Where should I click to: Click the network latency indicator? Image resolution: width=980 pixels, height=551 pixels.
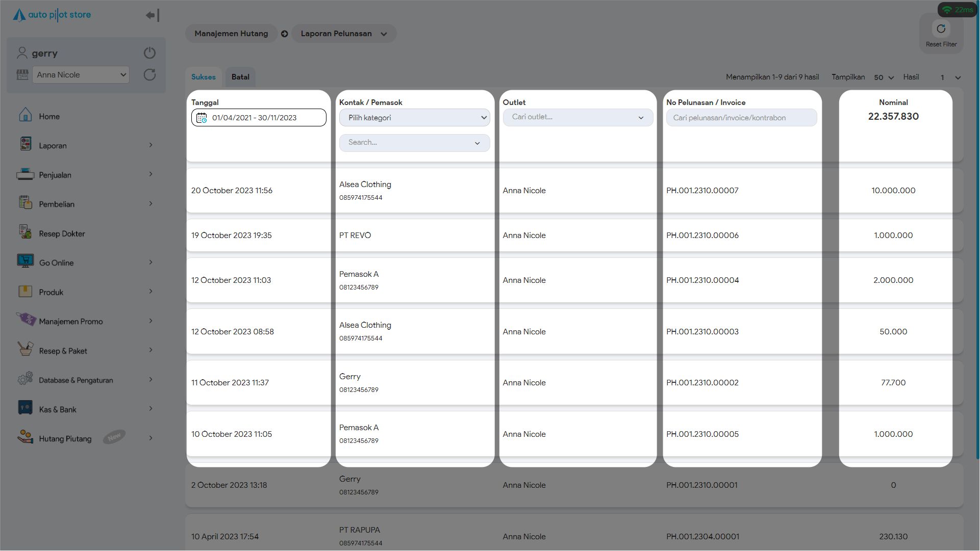tap(957, 10)
